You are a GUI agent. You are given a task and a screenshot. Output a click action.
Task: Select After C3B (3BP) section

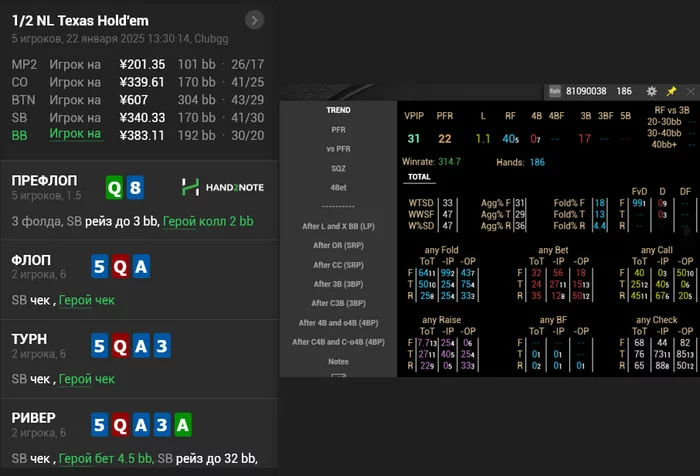coord(338,303)
